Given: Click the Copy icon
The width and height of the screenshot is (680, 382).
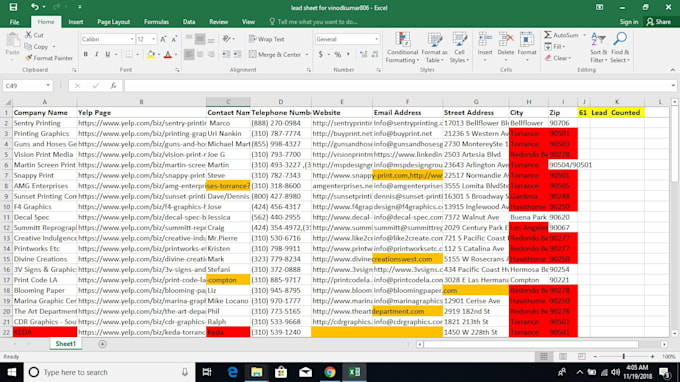Looking at the screenshot, I should click(x=29, y=46).
